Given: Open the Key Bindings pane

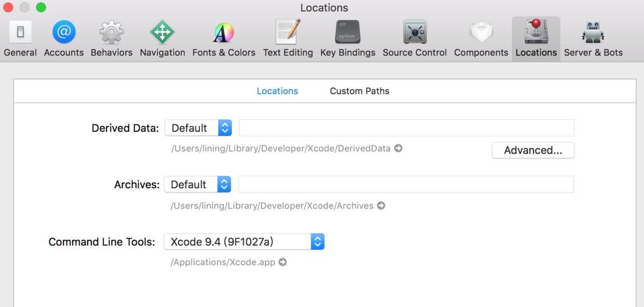Looking at the screenshot, I should click(347, 39).
